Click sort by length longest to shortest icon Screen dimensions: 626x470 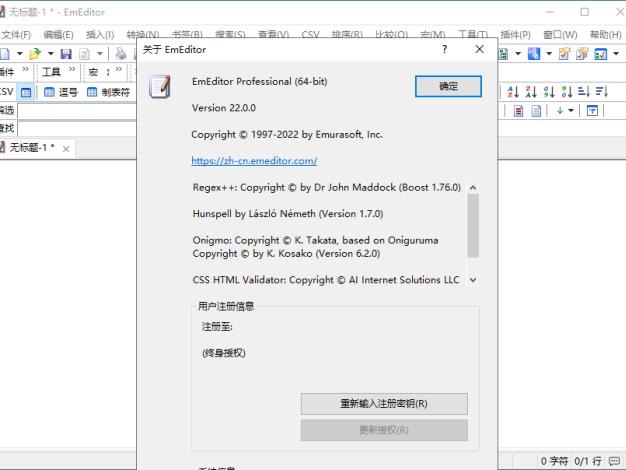point(602,92)
